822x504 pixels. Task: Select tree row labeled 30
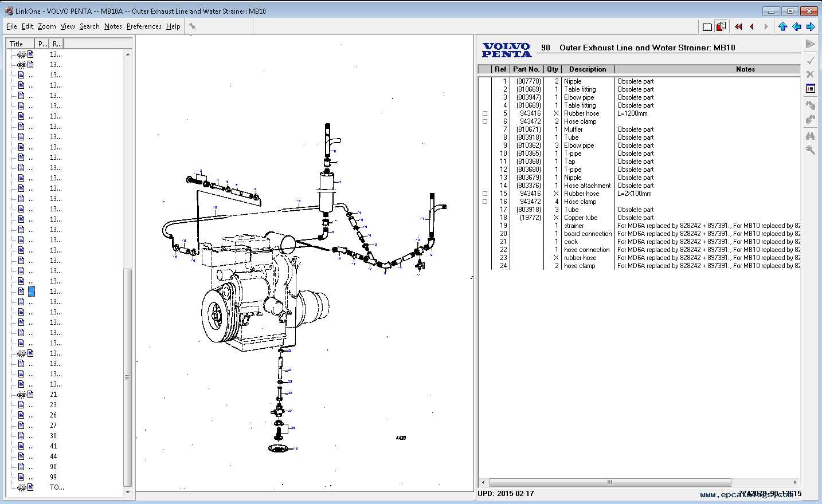tap(53, 436)
